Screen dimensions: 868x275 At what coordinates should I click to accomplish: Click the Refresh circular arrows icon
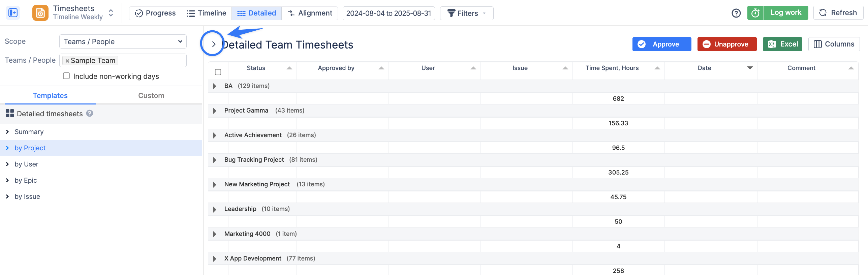[823, 13]
